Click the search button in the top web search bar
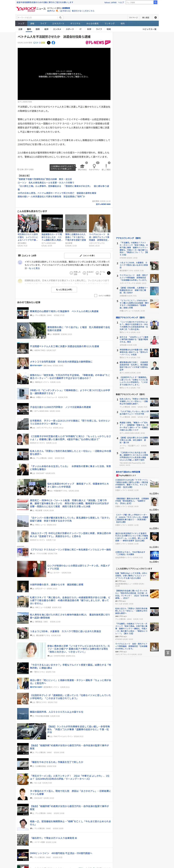 (155, 2)
